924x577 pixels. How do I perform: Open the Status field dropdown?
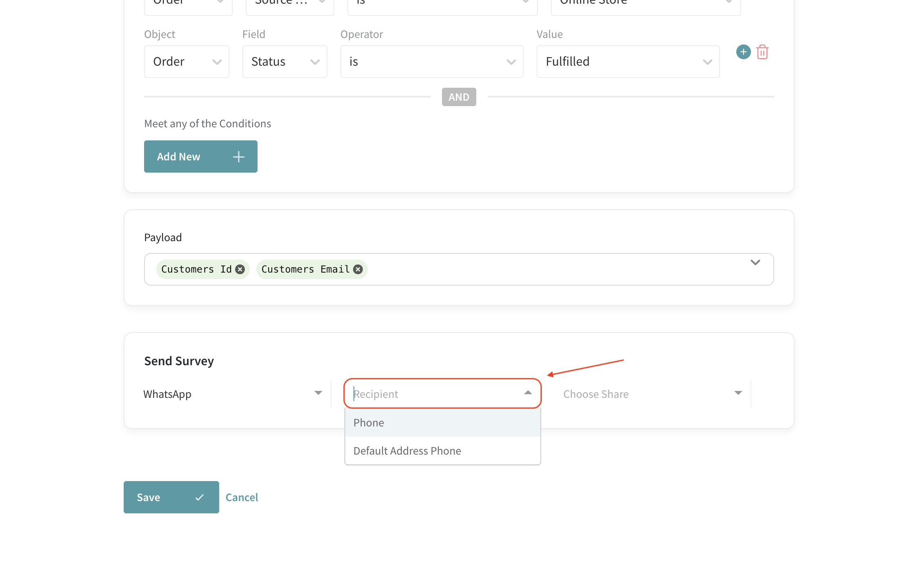[x=284, y=62]
